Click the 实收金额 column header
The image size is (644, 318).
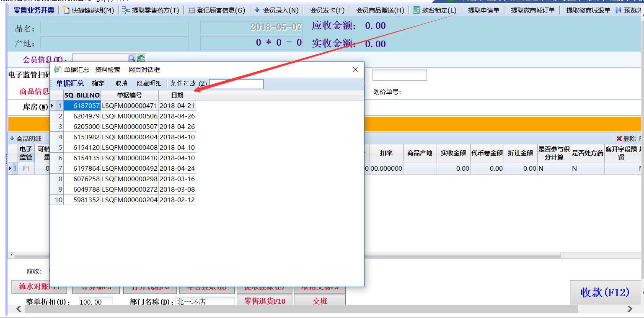pyautogui.click(x=453, y=153)
